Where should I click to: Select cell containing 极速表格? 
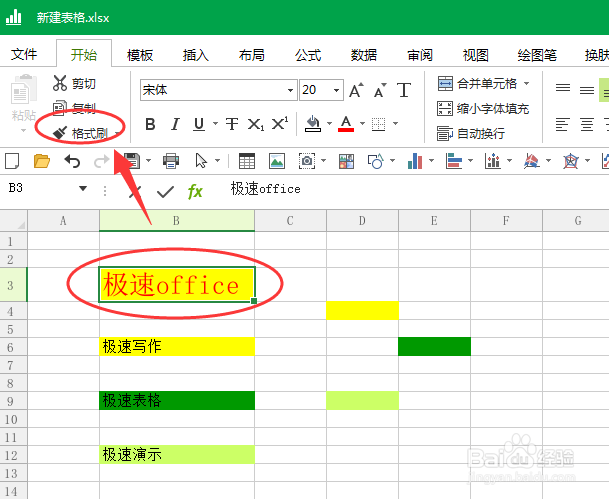tap(177, 400)
